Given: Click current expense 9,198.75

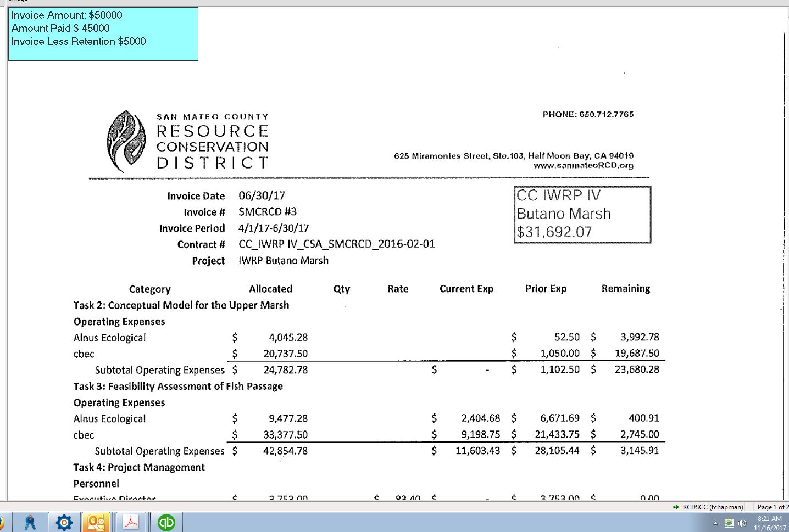Looking at the screenshot, I should [480, 434].
